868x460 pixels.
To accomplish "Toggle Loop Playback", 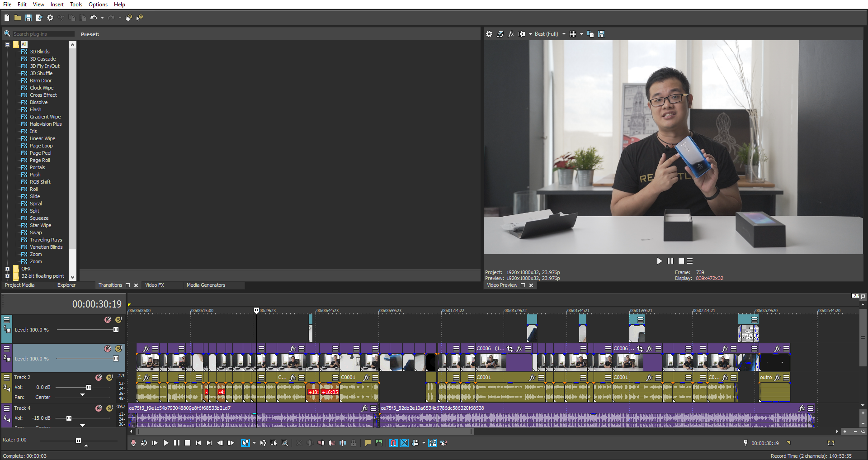I will pos(144,443).
